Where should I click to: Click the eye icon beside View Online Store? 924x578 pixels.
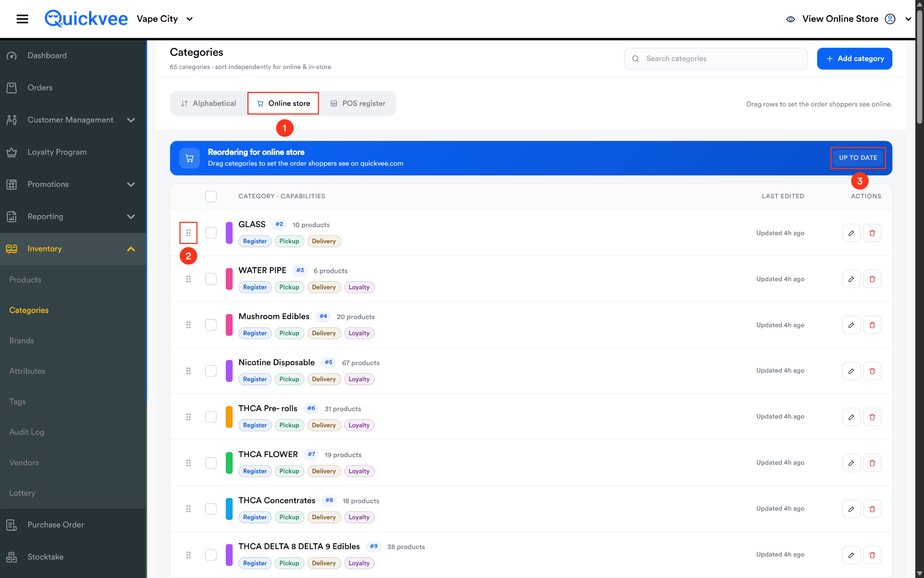coord(790,19)
